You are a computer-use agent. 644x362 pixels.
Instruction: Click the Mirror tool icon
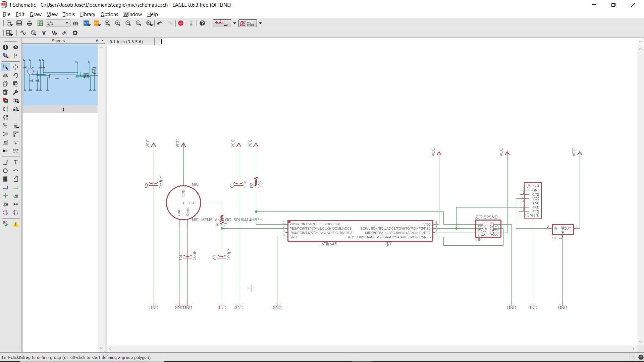pyautogui.click(x=5, y=75)
